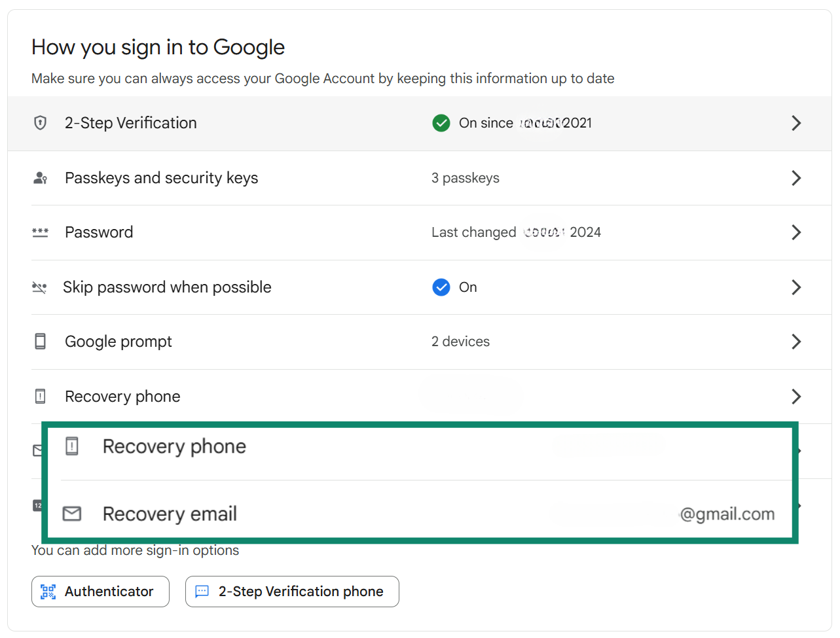Click the Recovery email label
The width and height of the screenshot is (840, 638).
tap(170, 514)
